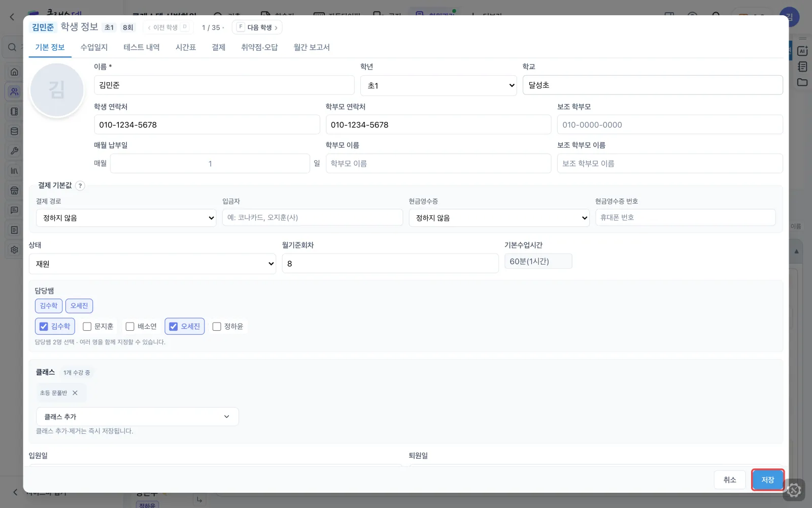Open the document list icon in sidebar

[14, 230]
